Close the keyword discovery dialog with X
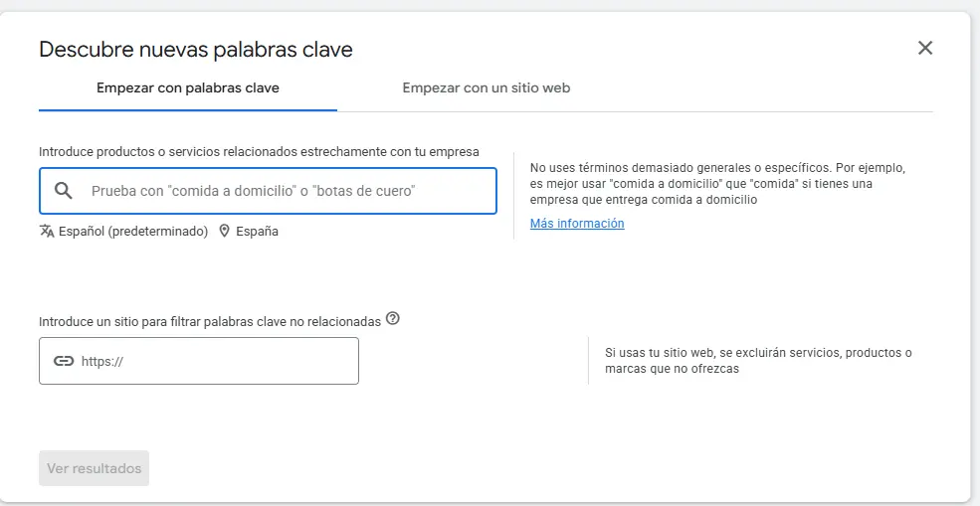This screenshot has height=506, width=980. tap(925, 48)
